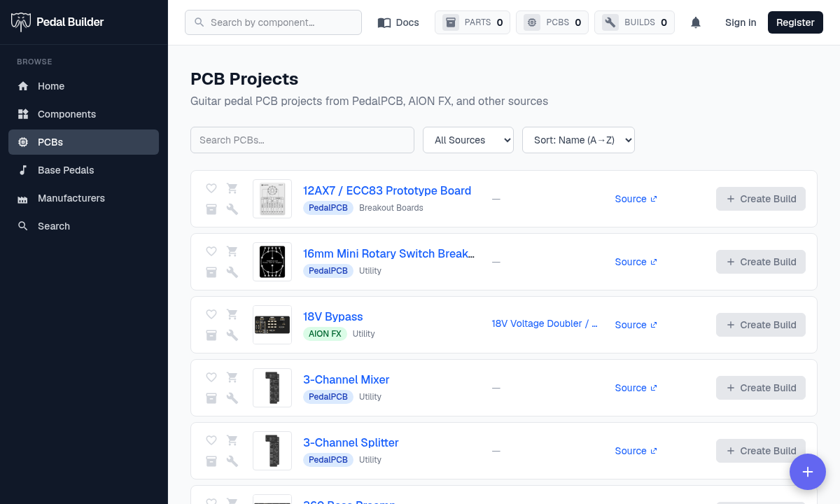Click the wrench icon on the 18V Bypass row
The width and height of the screenshot is (840, 504).
[232, 335]
